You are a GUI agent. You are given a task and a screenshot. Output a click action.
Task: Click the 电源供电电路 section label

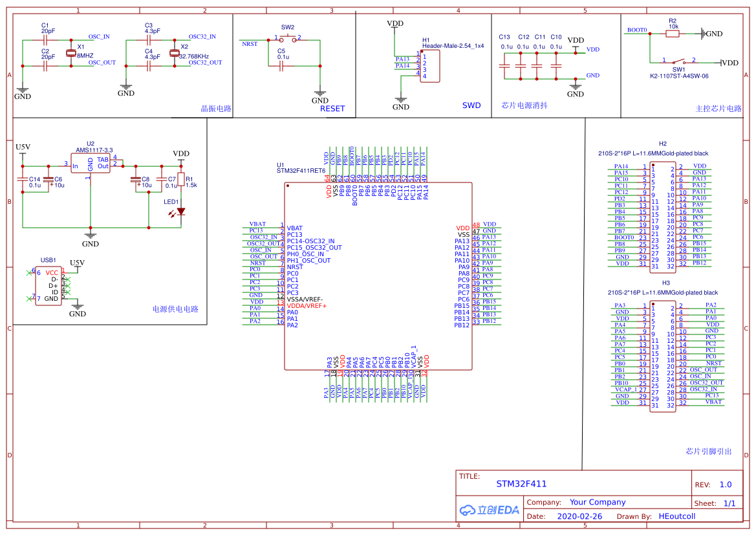point(175,309)
